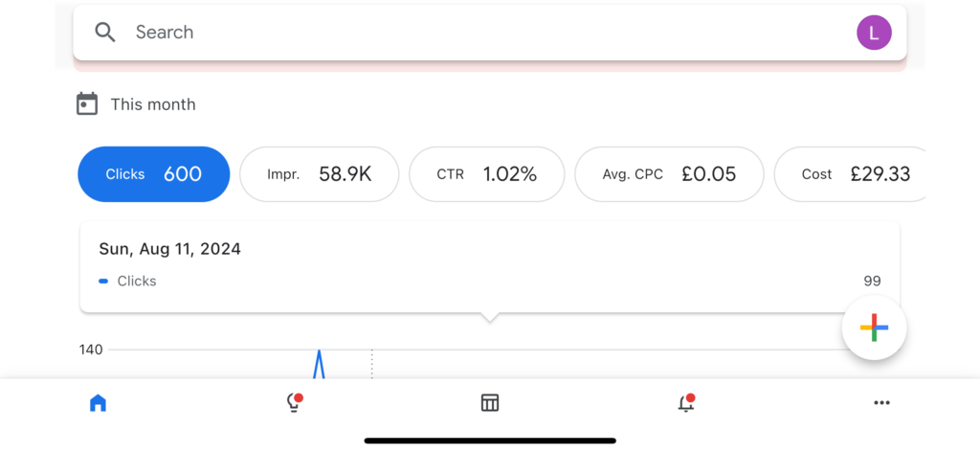This screenshot has width=980, height=453.
Task: Open Notifications bell tab
Action: point(685,403)
